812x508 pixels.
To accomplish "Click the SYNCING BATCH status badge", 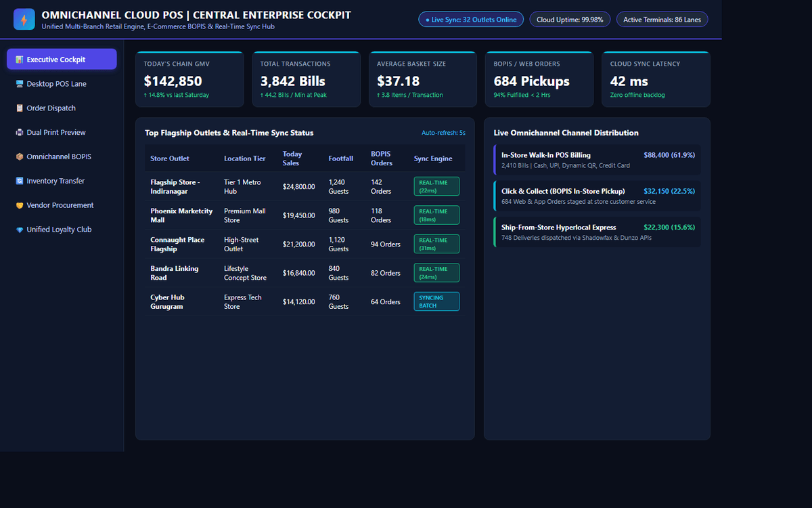I will (436, 301).
